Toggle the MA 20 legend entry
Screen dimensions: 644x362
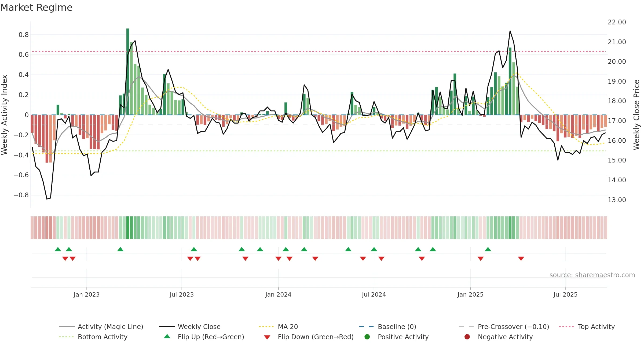pyautogui.click(x=278, y=327)
